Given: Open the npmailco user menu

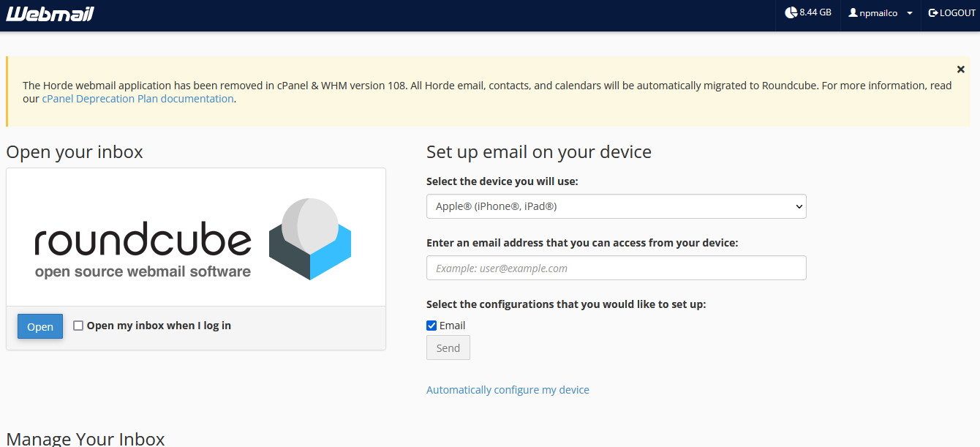Looking at the screenshot, I should [x=881, y=13].
